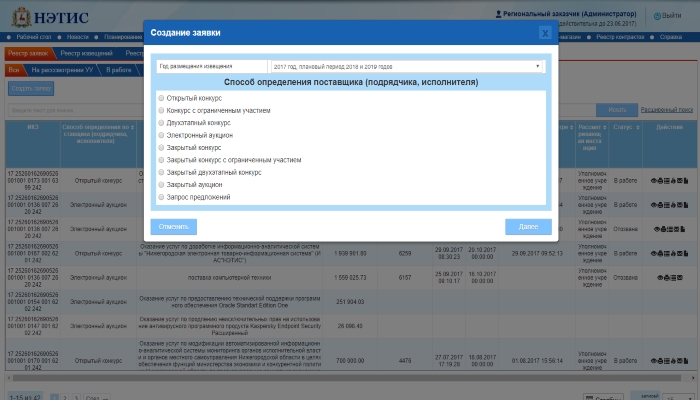Click the printer icon in row 0173 001 63

(x=660, y=181)
